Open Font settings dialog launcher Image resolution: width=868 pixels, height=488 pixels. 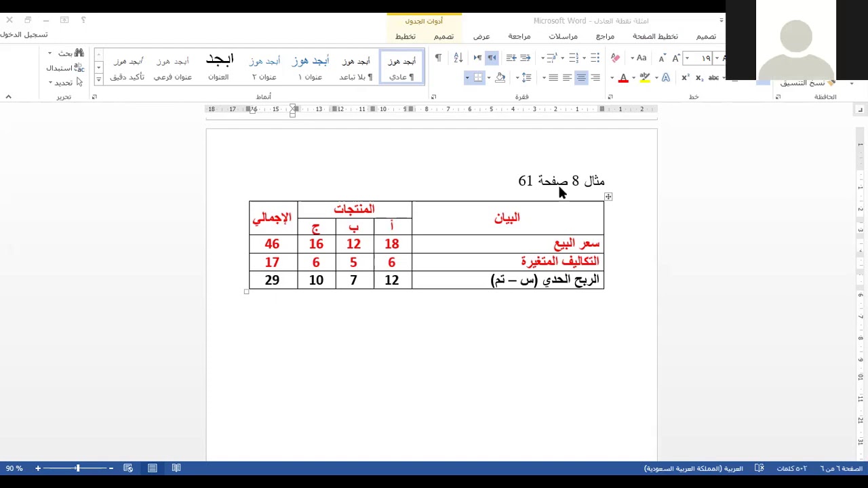tap(610, 97)
